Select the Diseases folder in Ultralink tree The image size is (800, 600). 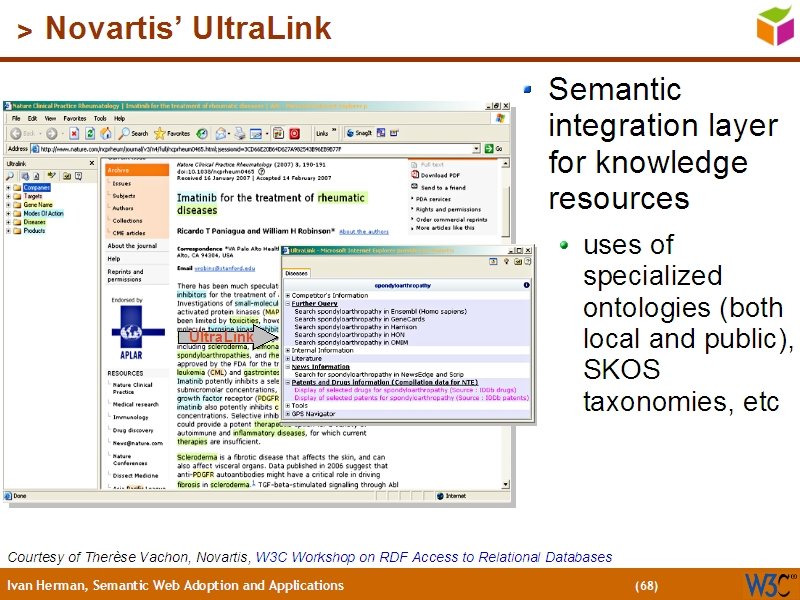click(34, 222)
